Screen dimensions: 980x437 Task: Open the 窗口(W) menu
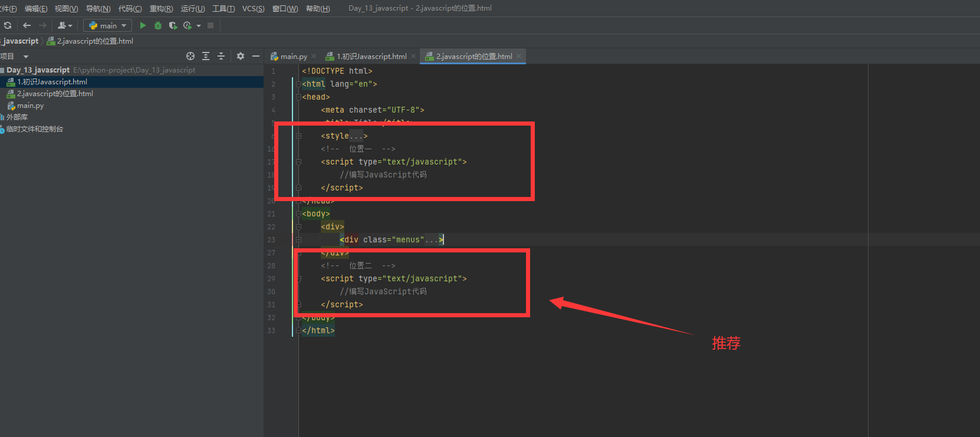285,8
